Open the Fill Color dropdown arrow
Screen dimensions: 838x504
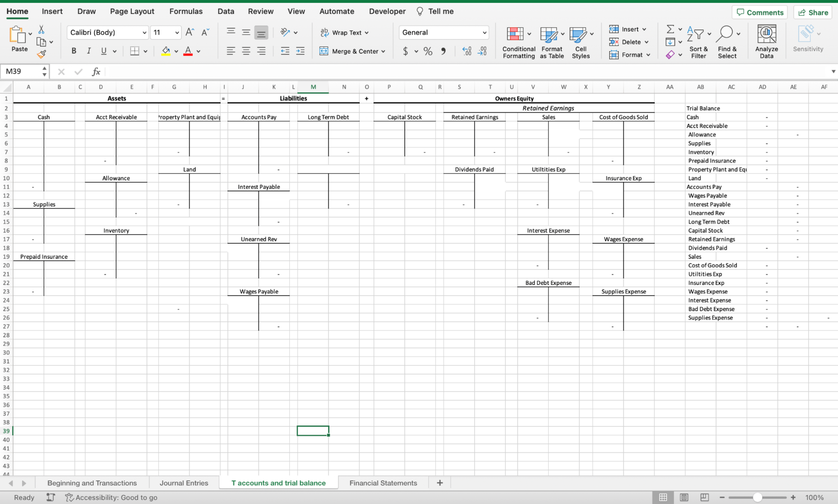[176, 51]
